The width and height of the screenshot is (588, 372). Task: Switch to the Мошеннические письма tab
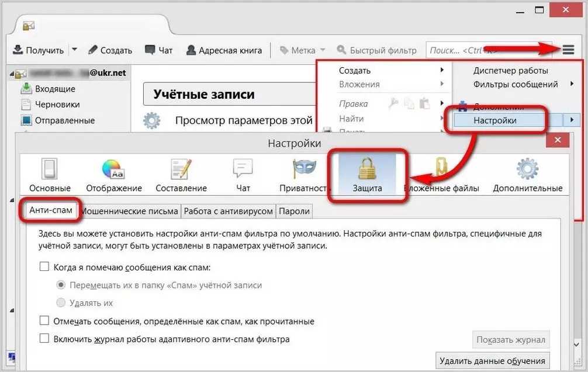pyautogui.click(x=130, y=211)
